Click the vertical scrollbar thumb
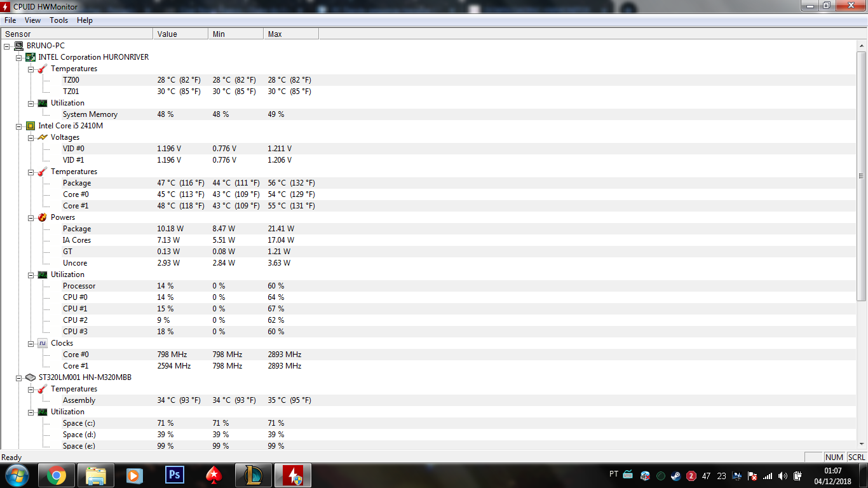Screen dimensions: 868x488 click(x=862, y=176)
